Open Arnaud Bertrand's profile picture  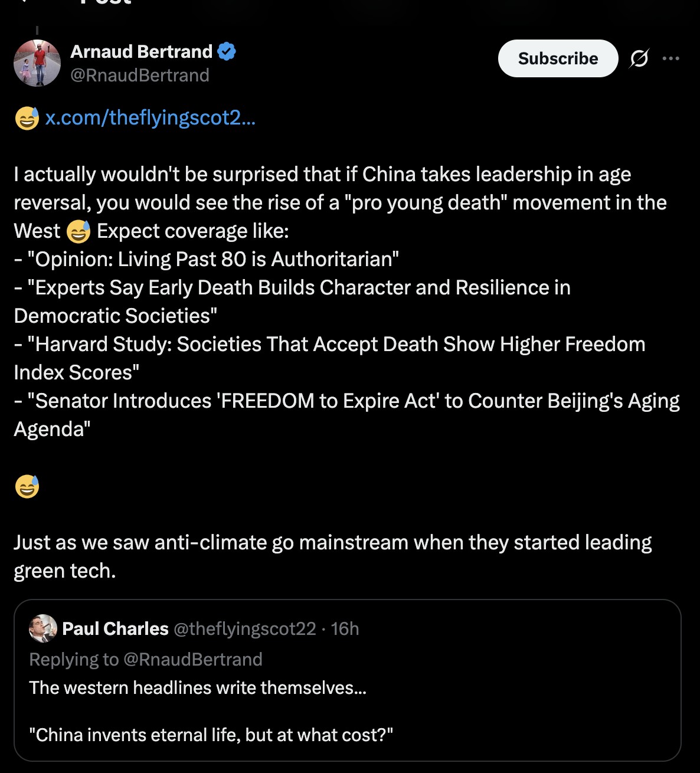pos(37,63)
